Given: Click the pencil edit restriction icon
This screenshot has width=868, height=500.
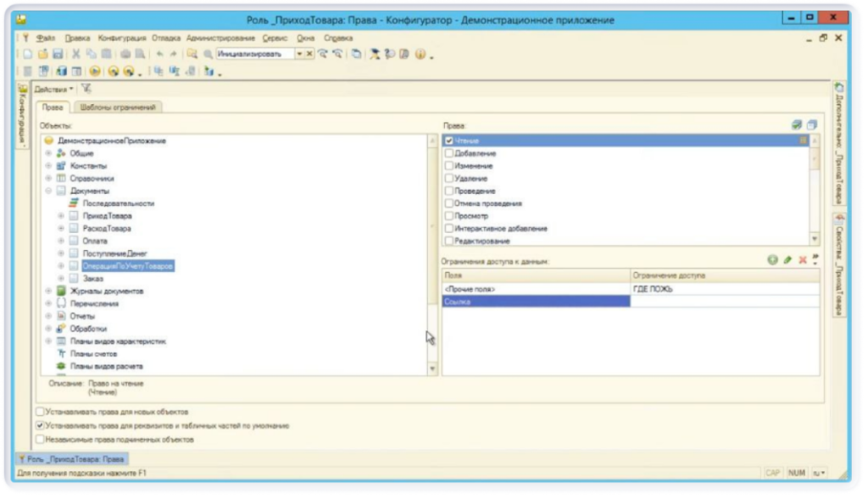Looking at the screenshot, I should point(787,261).
